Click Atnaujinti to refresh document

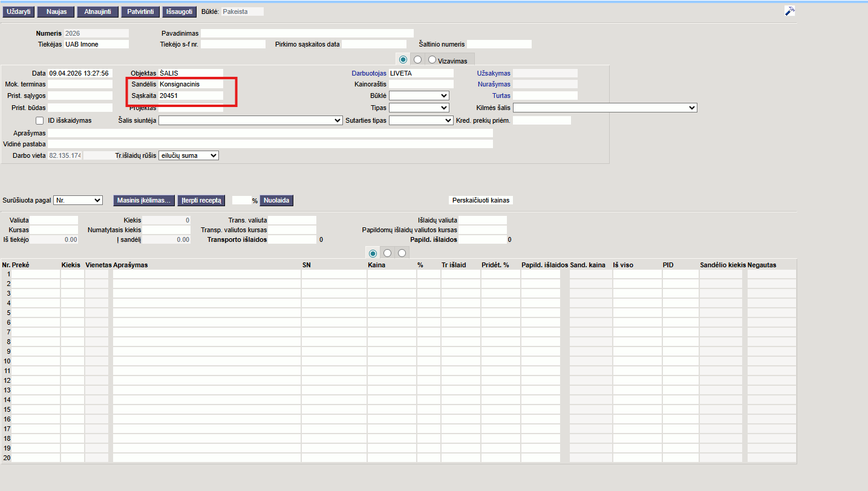pyautogui.click(x=97, y=11)
